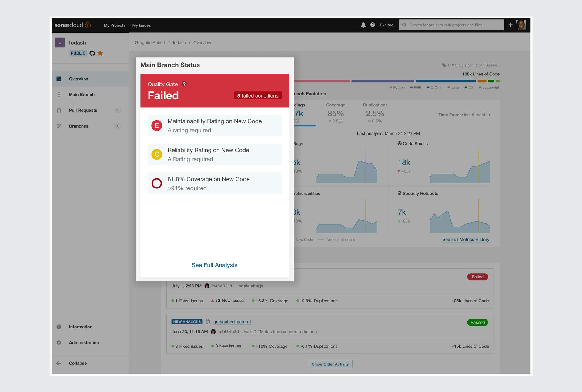Open Explore in top bar

tap(387, 25)
